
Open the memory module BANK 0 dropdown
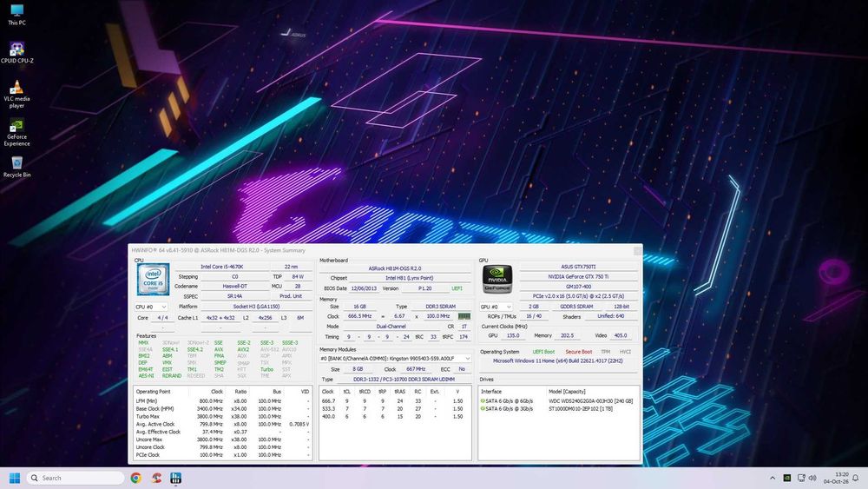pos(395,359)
